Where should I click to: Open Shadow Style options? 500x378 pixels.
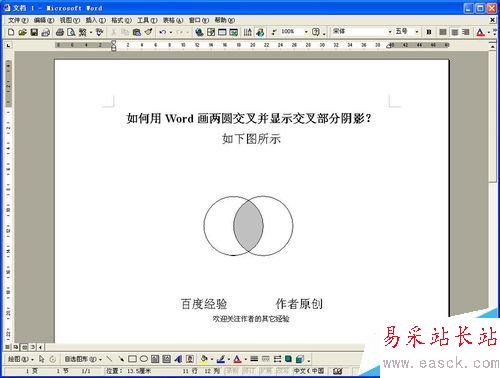289,359
